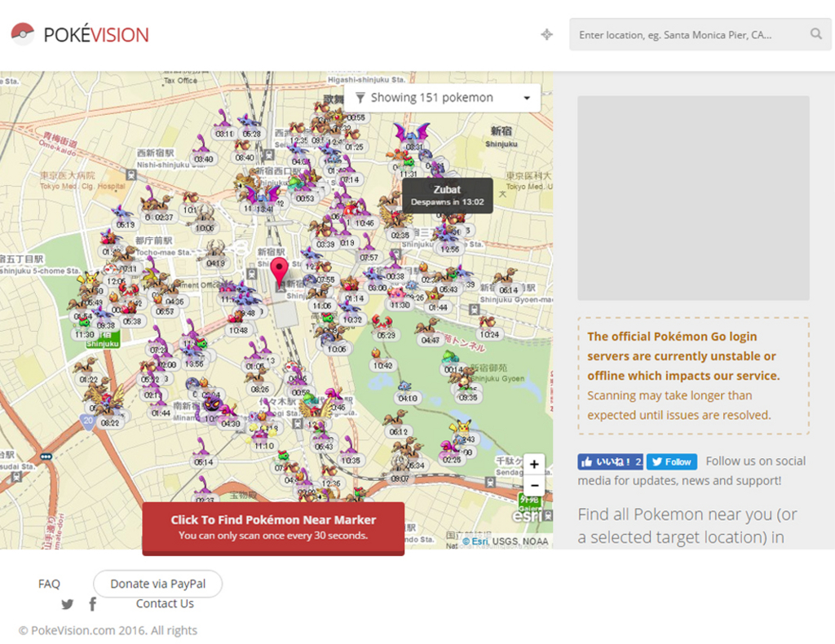Zoom in with the map plus button

(x=534, y=464)
